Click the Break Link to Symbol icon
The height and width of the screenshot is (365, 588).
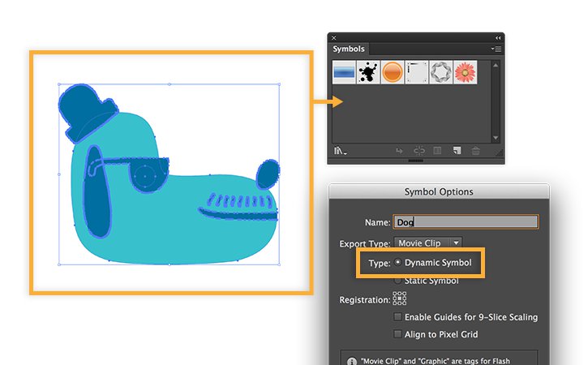pos(418,151)
